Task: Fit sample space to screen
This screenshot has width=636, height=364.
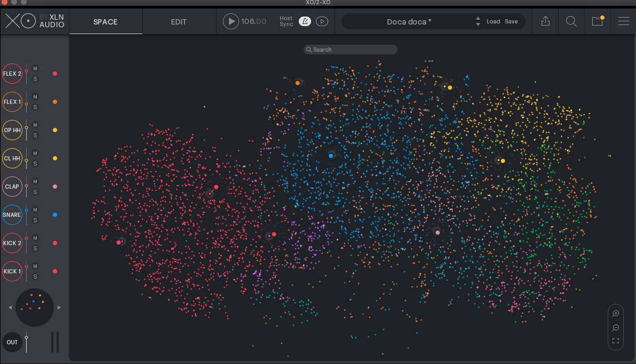Action: pos(616,341)
